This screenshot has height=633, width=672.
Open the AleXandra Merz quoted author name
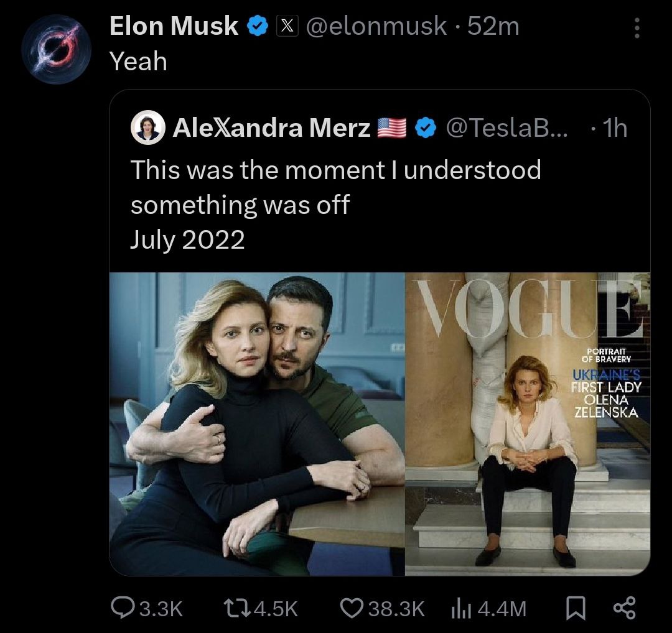[x=271, y=128]
